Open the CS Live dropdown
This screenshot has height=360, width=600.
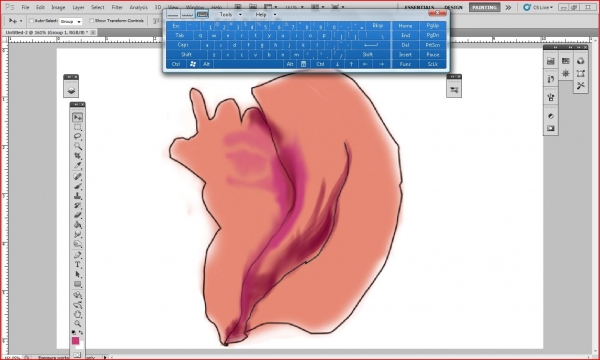538,7
